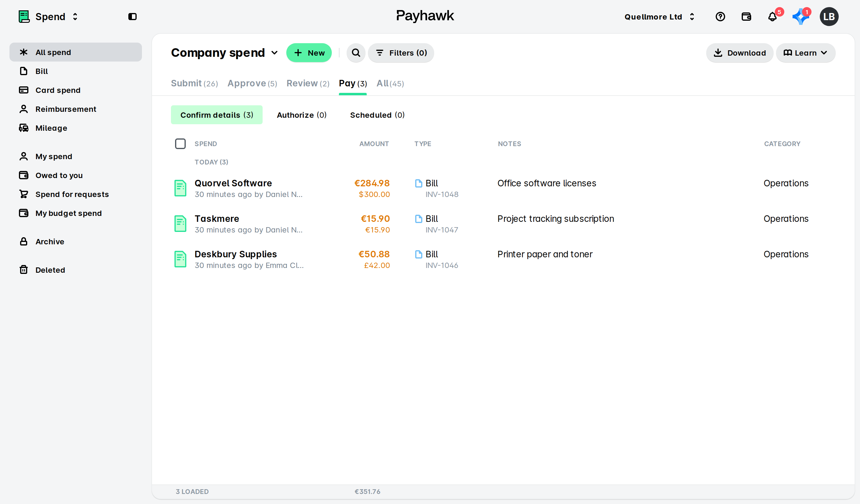
Task: Click the green New button
Action: [309, 53]
